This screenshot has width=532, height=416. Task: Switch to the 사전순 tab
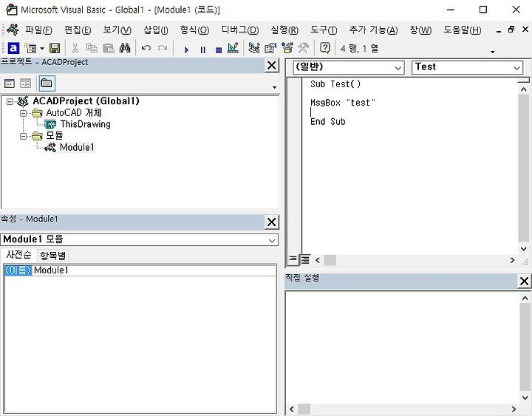[18, 254]
